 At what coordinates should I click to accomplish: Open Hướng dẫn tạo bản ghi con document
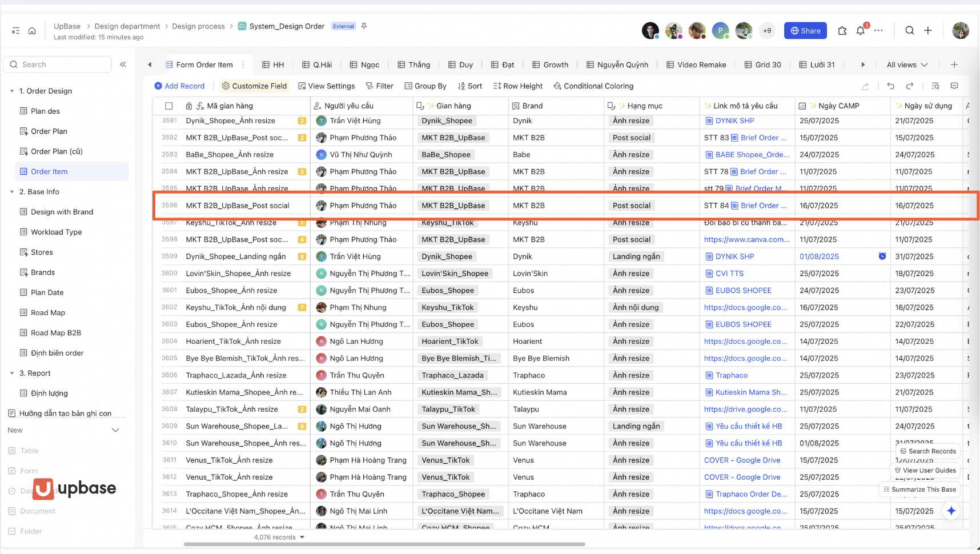(65, 414)
